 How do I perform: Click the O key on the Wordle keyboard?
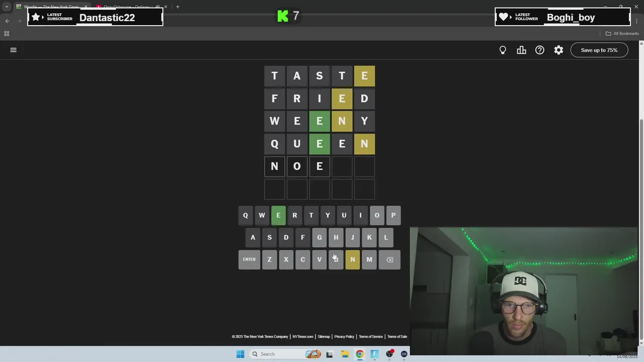pos(377,215)
